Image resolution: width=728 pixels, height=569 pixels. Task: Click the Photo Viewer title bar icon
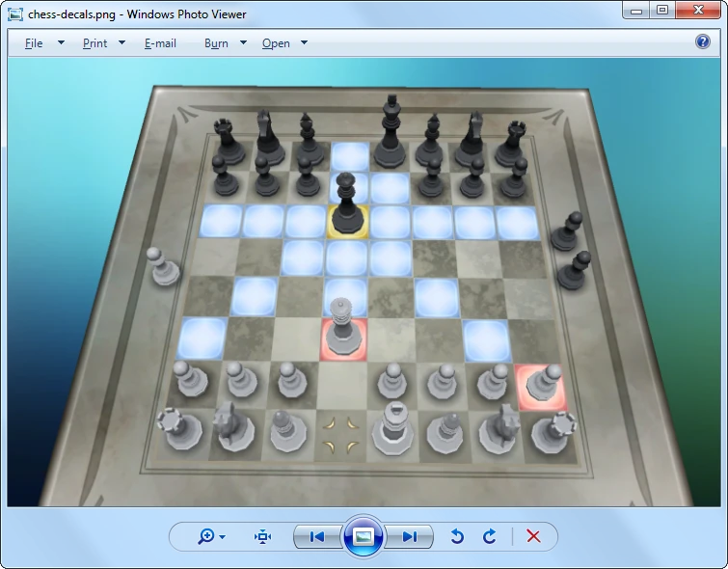[x=14, y=14]
